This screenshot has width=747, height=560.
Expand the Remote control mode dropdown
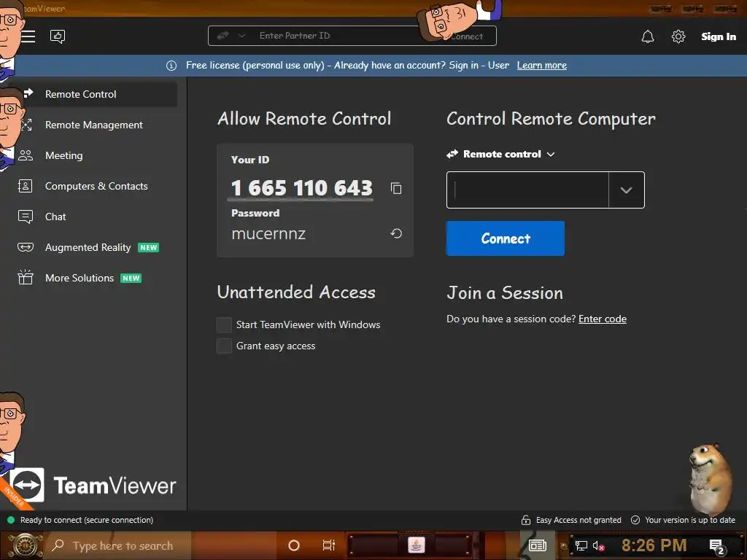[x=500, y=155]
